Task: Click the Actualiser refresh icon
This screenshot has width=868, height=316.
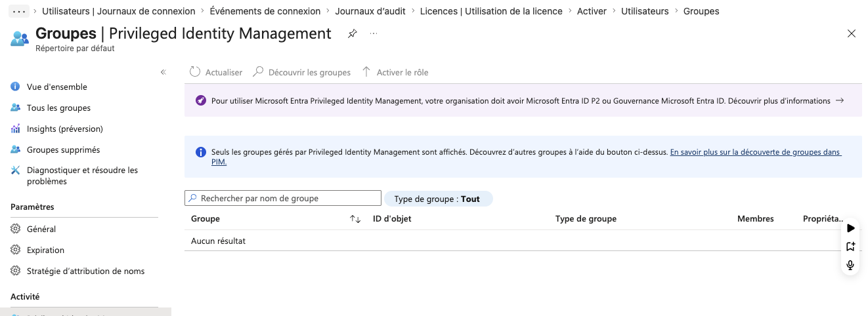Action: (x=195, y=72)
